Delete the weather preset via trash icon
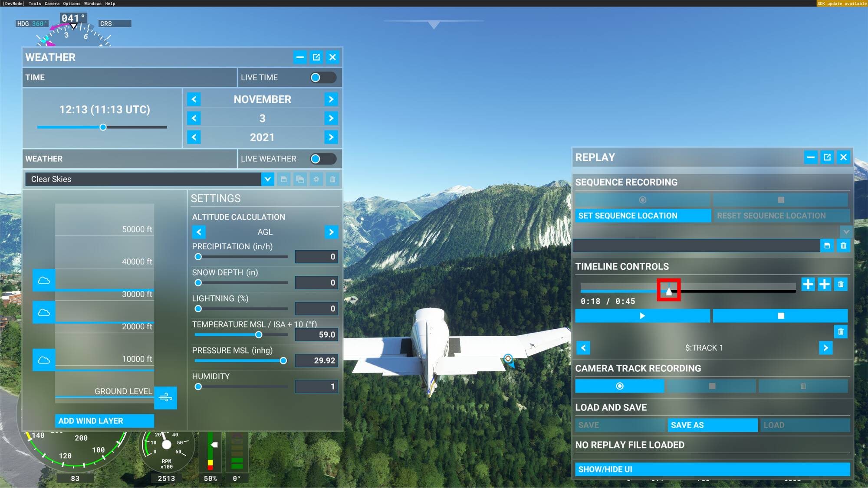Screen dimensions: 868x488 coord(332,179)
